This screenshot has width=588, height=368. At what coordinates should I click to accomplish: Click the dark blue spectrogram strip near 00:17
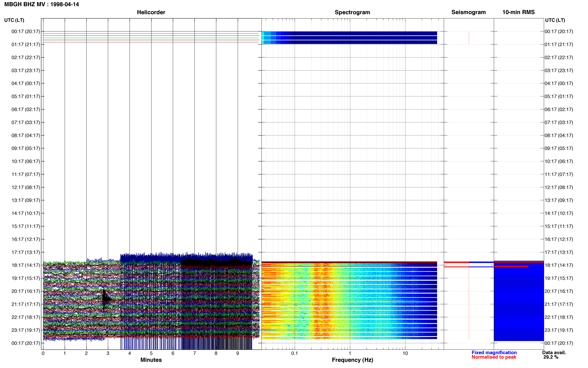point(349,38)
